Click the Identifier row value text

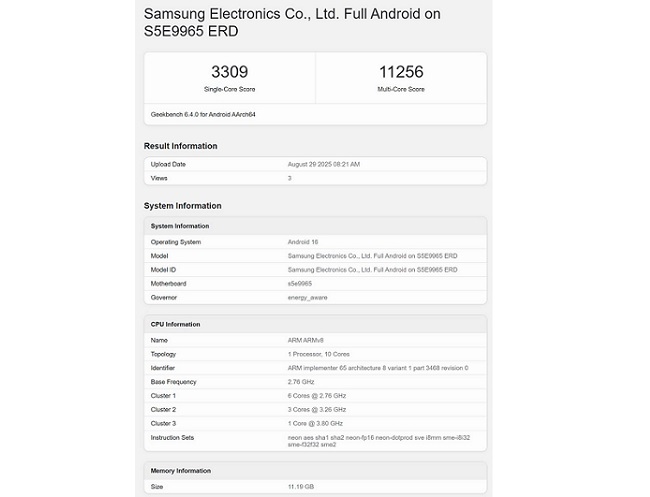378,368
